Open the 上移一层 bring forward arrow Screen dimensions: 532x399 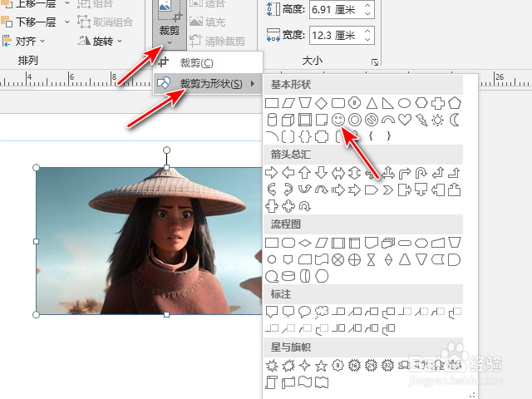[x=67, y=2]
